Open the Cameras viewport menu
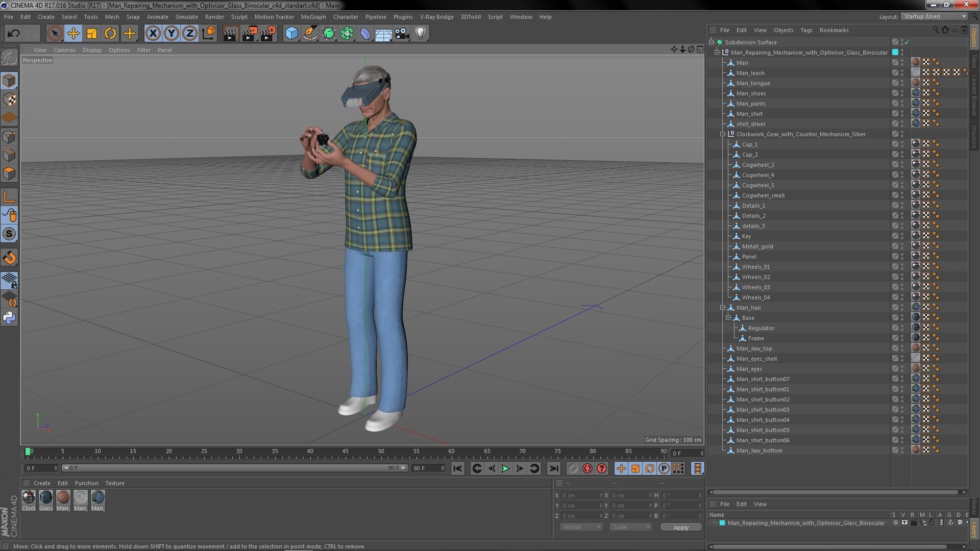 64,50
